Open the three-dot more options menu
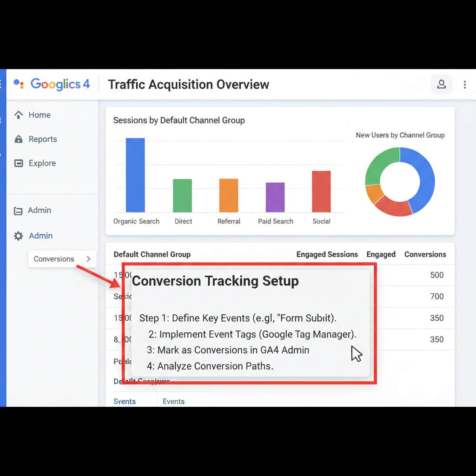 (x=464, y=85)
